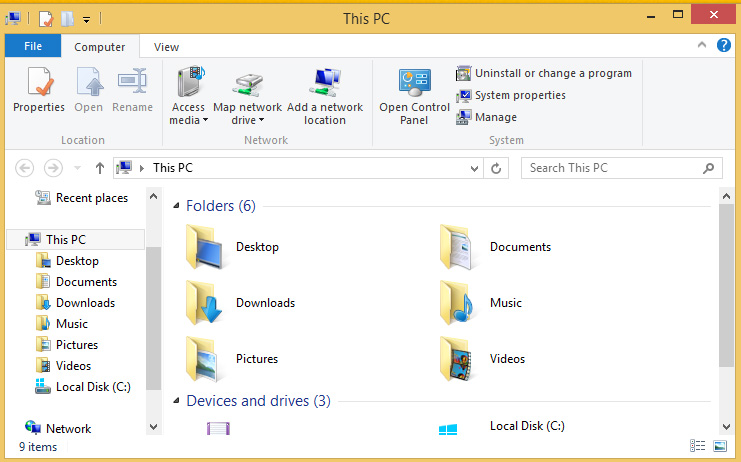Open the Access media menu
The height and width of the screenshot is (462, 741).
click(188, 96)
